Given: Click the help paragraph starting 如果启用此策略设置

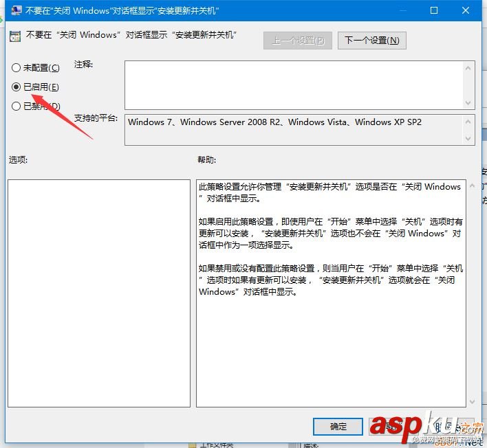Looking at the screenshot, I should [330, 234].
